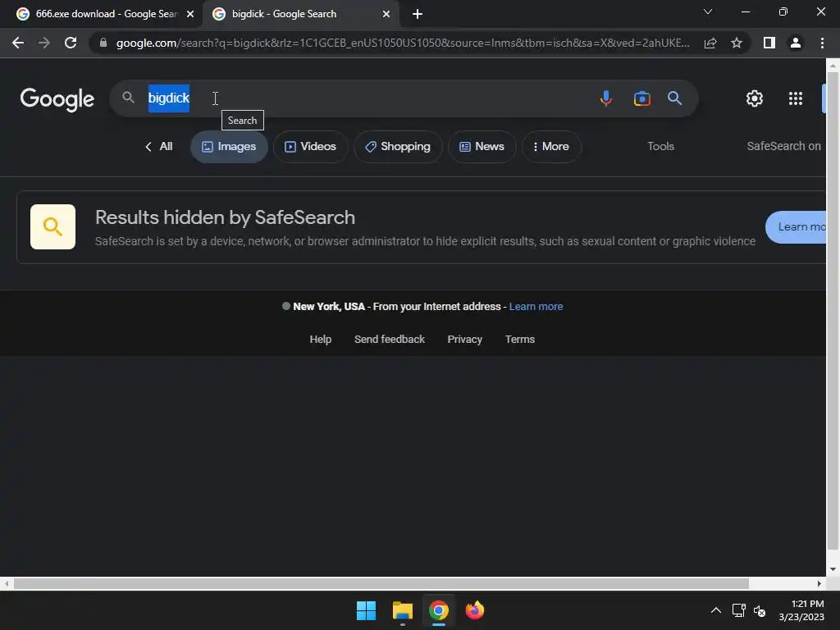Open the Terms footer link
Screen dimensions: 840x630
pos(519,340)
